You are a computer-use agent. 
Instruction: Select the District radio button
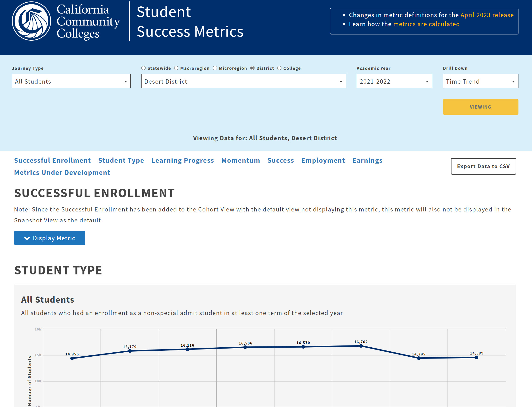(252, 68)
